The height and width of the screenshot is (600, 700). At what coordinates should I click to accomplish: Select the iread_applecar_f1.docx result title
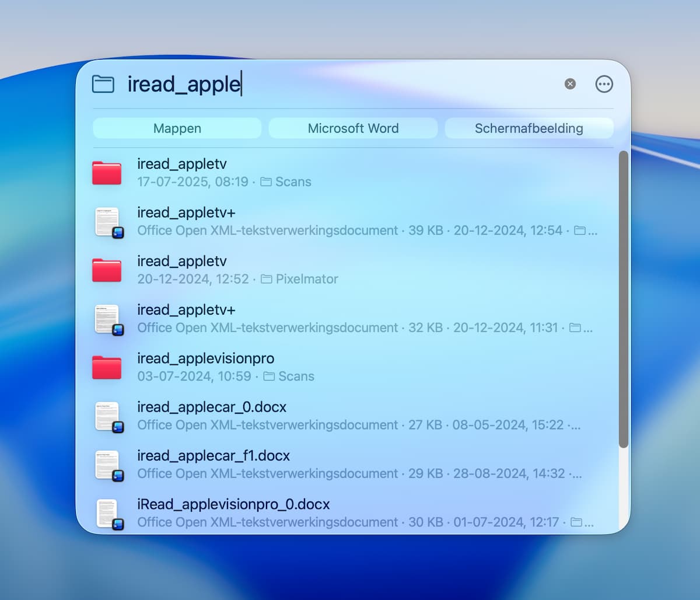[x=213, y=456]
